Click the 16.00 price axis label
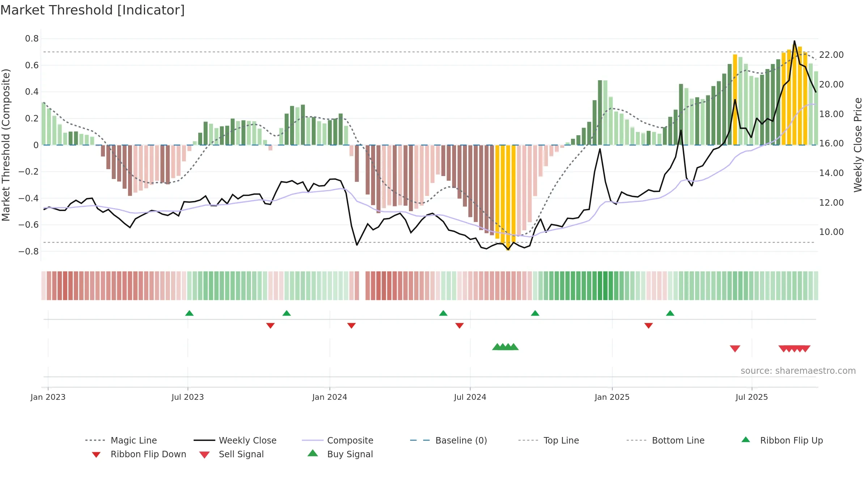 pyautogui.click(x=831, y=144)
